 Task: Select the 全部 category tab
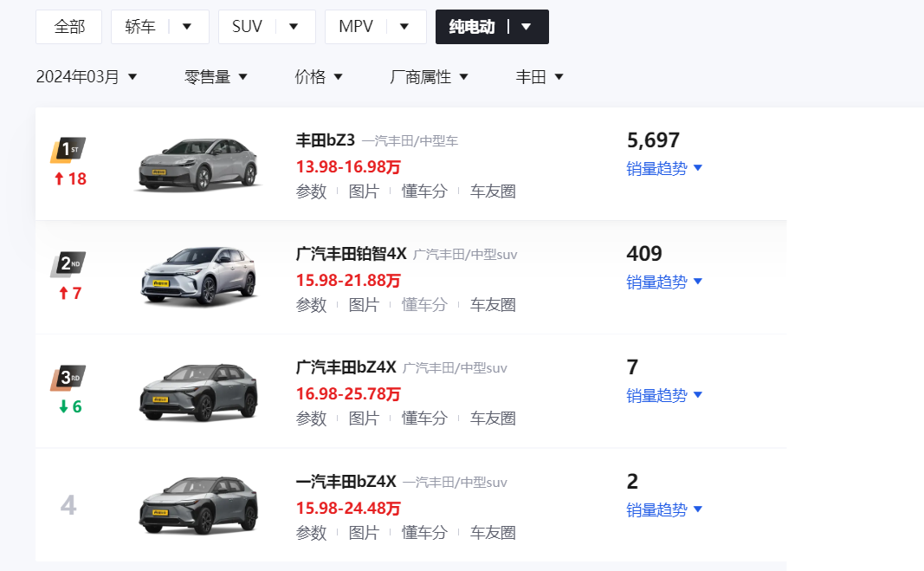click(x=69, y=27)
